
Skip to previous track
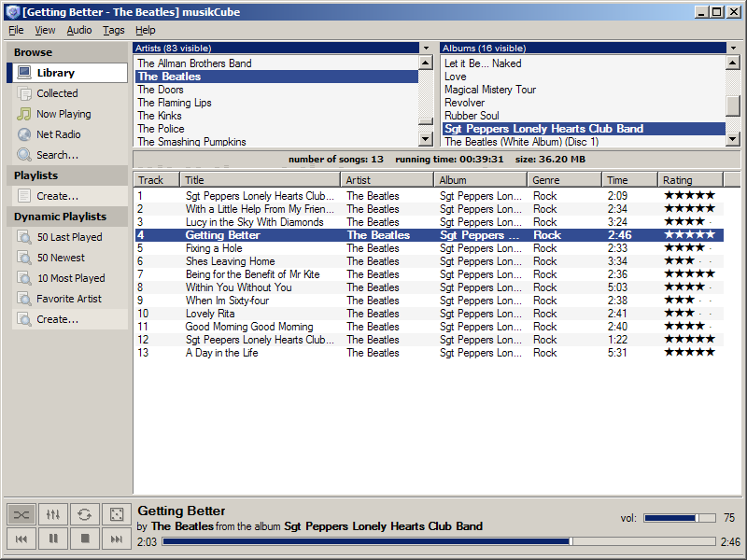(x=21, y=539)
